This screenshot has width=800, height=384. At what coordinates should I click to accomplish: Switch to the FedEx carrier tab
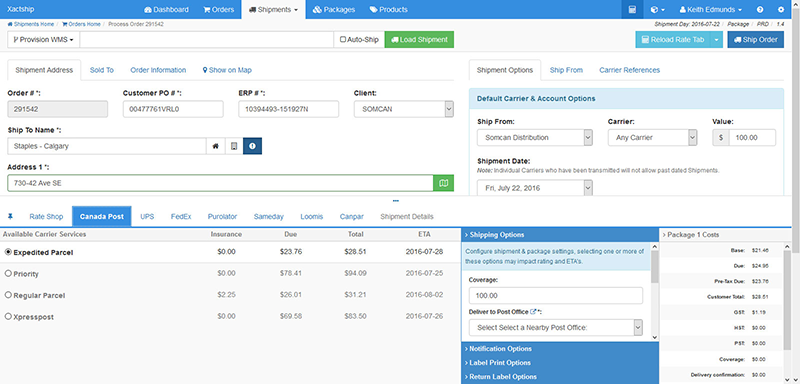[181, 216]
